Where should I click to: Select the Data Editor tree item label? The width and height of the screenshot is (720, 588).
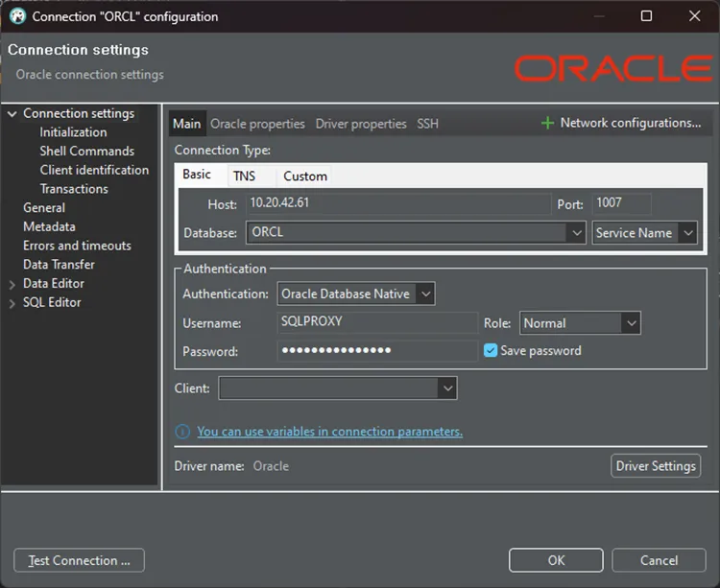[x=54, y=284]
